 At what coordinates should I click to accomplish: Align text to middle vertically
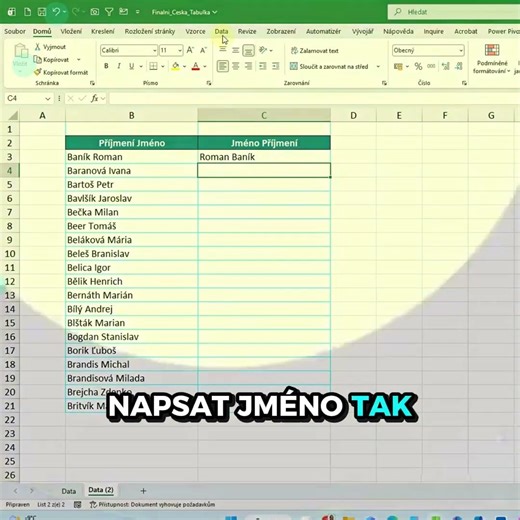click(x=236, y=50)
